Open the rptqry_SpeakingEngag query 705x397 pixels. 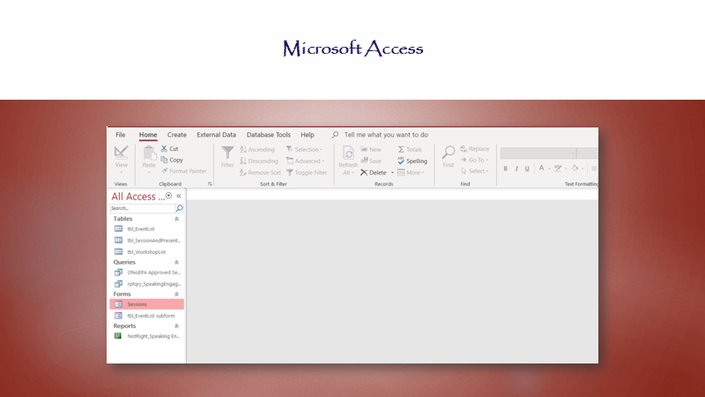(x=146, y=284)
